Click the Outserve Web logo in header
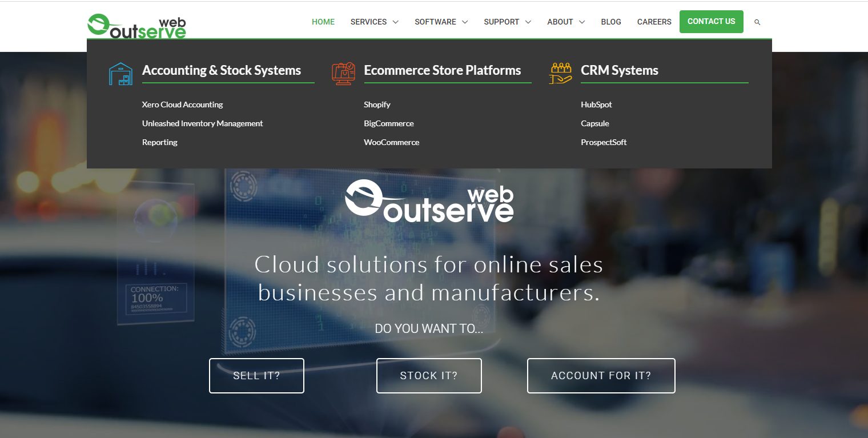The width and height of the screenshot is (868, 438). 136,26
